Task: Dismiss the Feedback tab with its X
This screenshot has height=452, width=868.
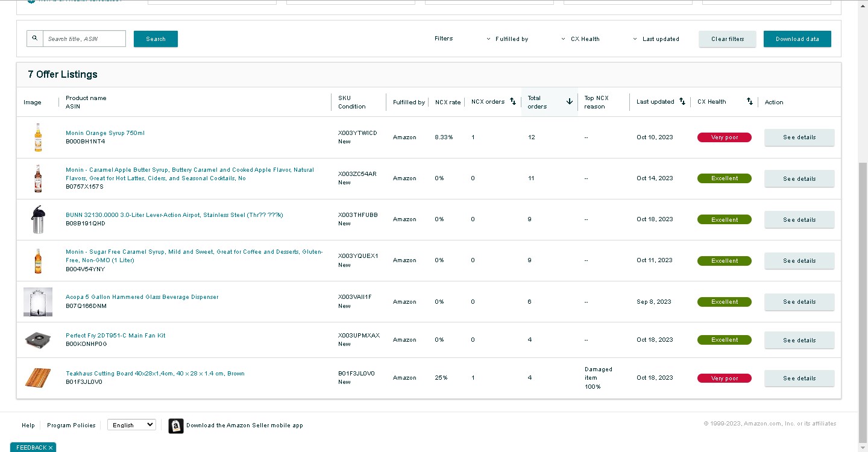Action: [51, 448]
